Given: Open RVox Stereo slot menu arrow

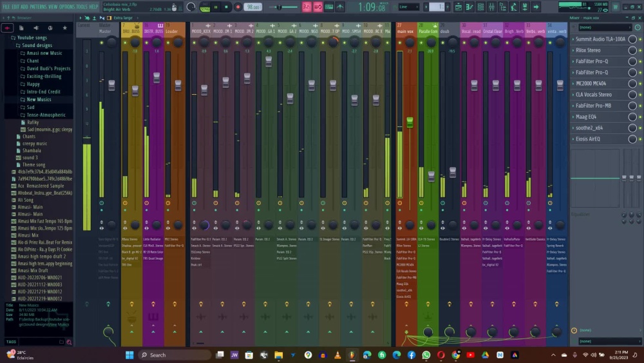Looking at the screenshot, I should [x=573, y=50].
